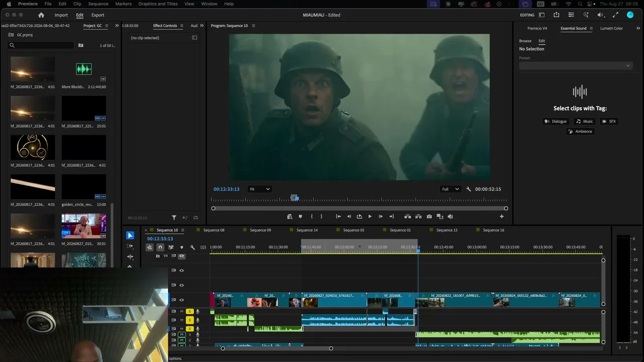Screen dimensions: 644x362
Task: Select the Selection tool in the timeline toolbox
Action: tap(130, 235)
